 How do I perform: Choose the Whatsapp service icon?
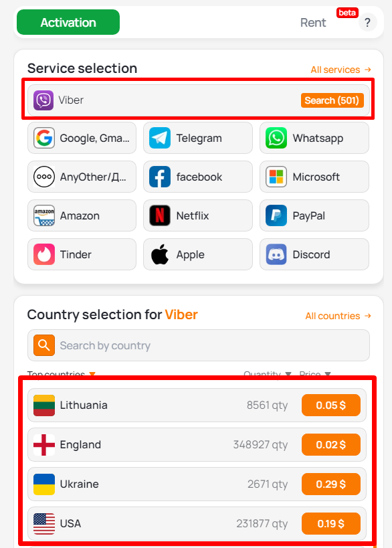tap(276, 138)
